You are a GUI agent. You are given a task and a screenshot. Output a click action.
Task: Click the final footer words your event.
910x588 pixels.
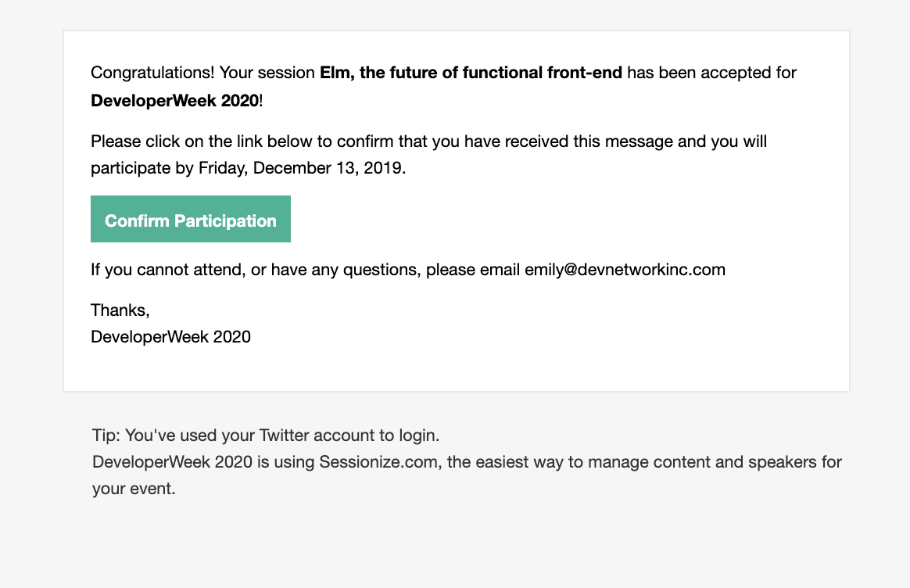pos(134,489)
